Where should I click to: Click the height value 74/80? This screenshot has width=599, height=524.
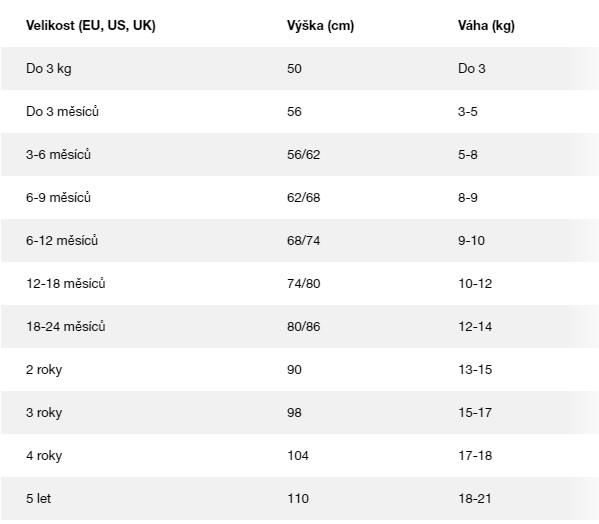(304, 283)
